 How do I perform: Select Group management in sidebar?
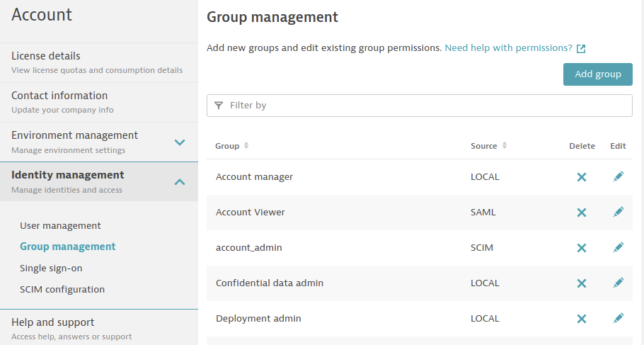point(68,247)
